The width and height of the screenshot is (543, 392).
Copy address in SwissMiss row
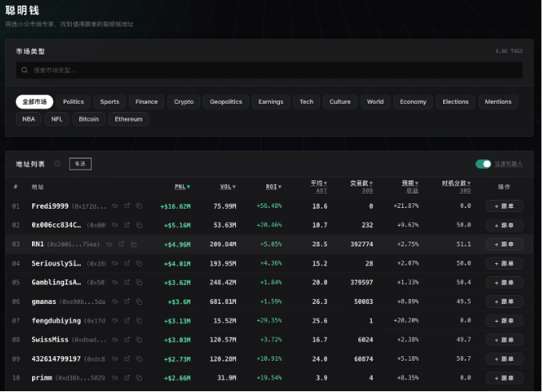tap(138, 340)
